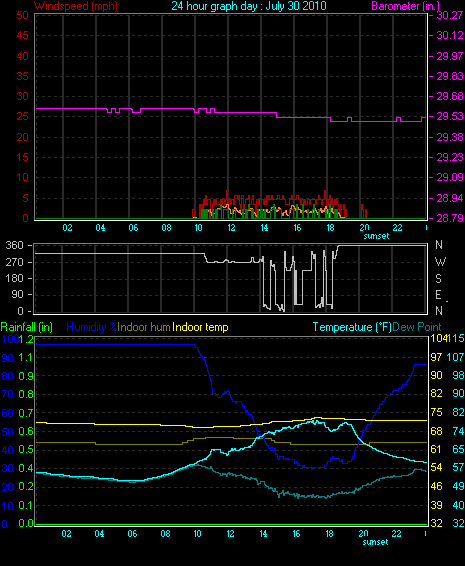Select the red 25 windspeed axis value
The height and width of the screenshot is (566, 465).
pos(22,117)
